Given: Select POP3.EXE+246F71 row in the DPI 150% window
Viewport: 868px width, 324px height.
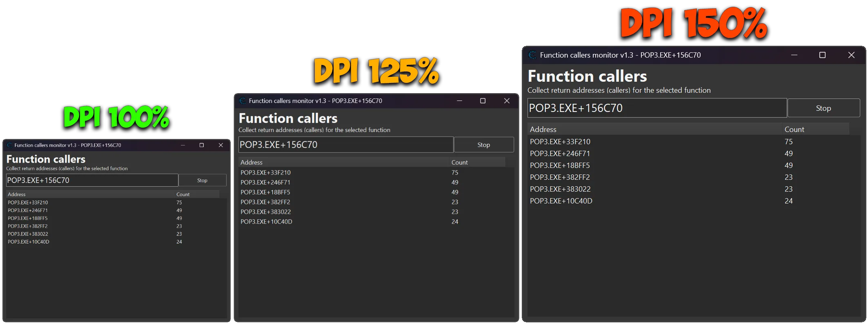Looking at the screenshot, I should (x=694, y=153).
